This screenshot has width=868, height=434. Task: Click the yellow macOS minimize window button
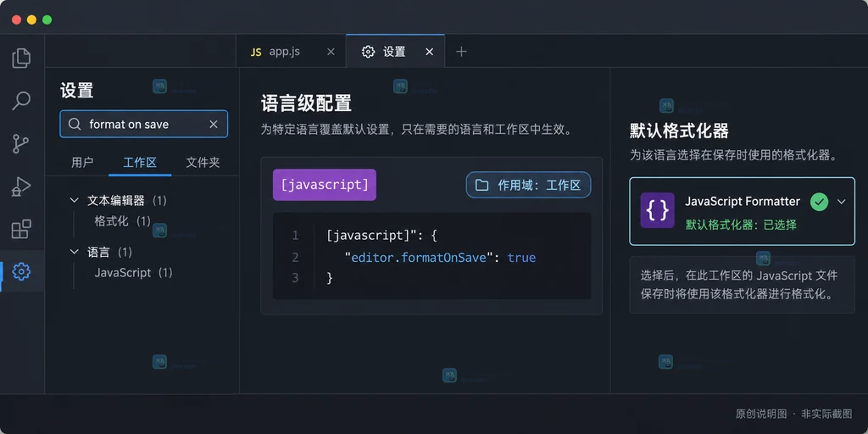coord(31,20)
